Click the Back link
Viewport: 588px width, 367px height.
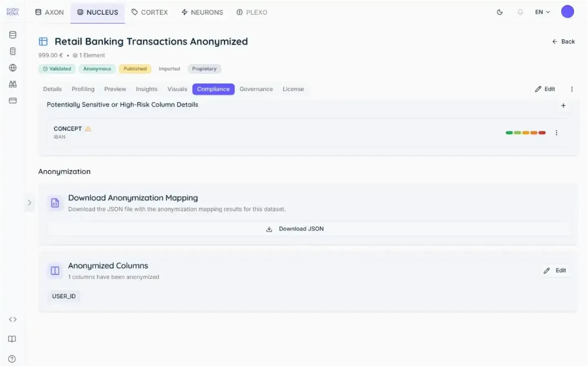click(x=564, y=42)
